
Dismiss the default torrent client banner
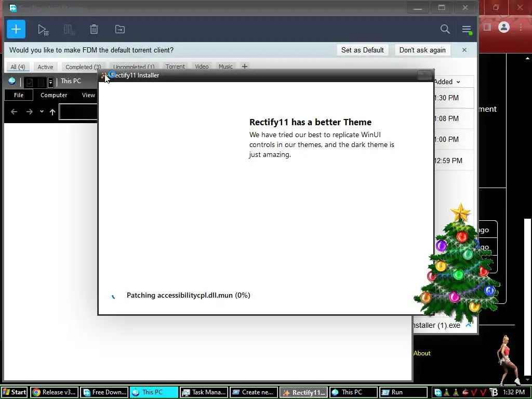(464, 50)
